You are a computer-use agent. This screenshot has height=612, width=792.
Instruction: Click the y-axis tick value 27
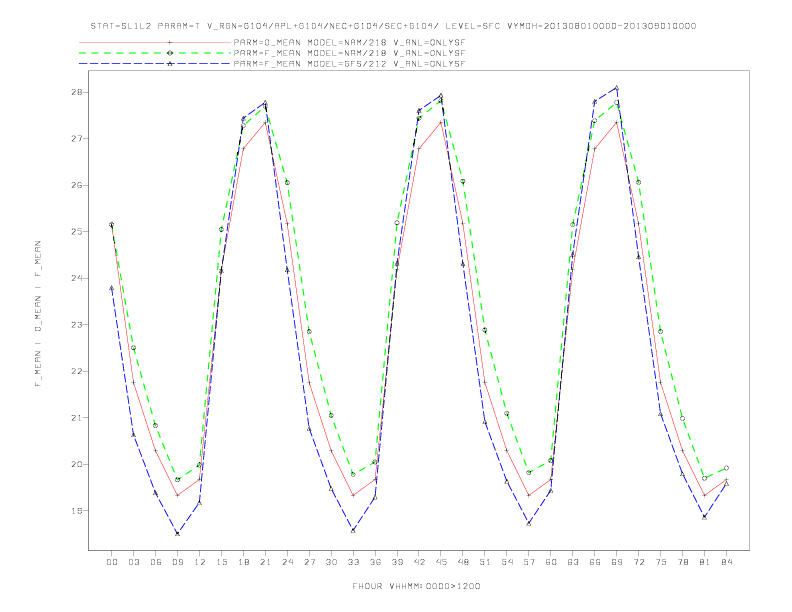pos(77,139)
